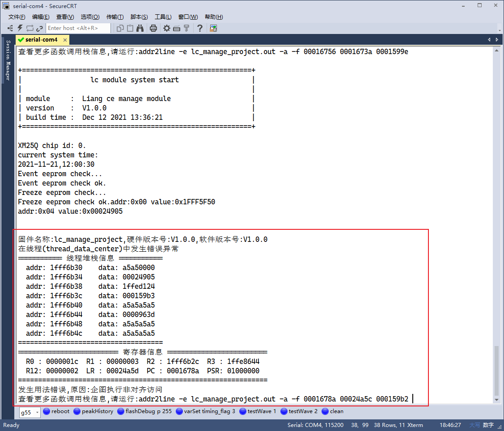Screen dimensions: 504x431
Task: Open the left tab-scroll chevron arrow
Action: tap(489, 39)
